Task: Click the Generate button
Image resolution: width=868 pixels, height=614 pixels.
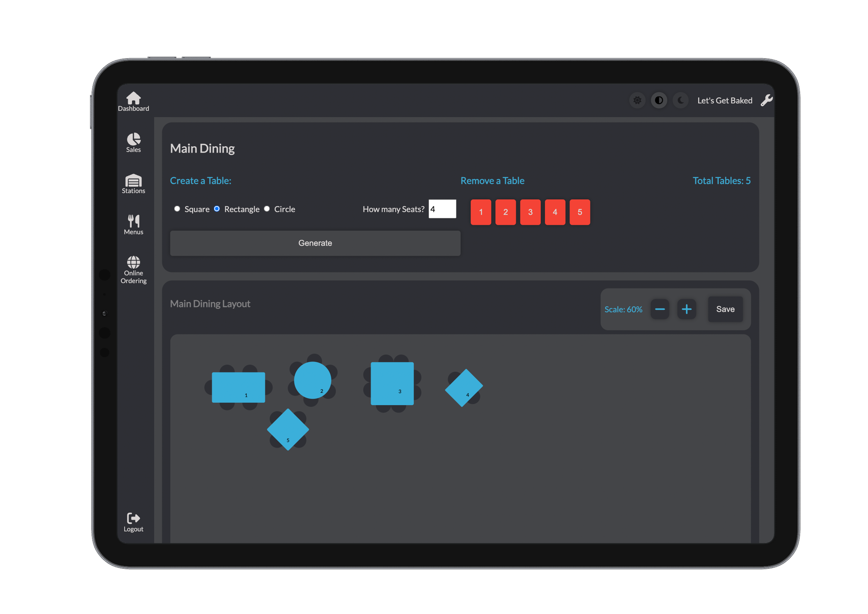Action: [x=315, y=243]
